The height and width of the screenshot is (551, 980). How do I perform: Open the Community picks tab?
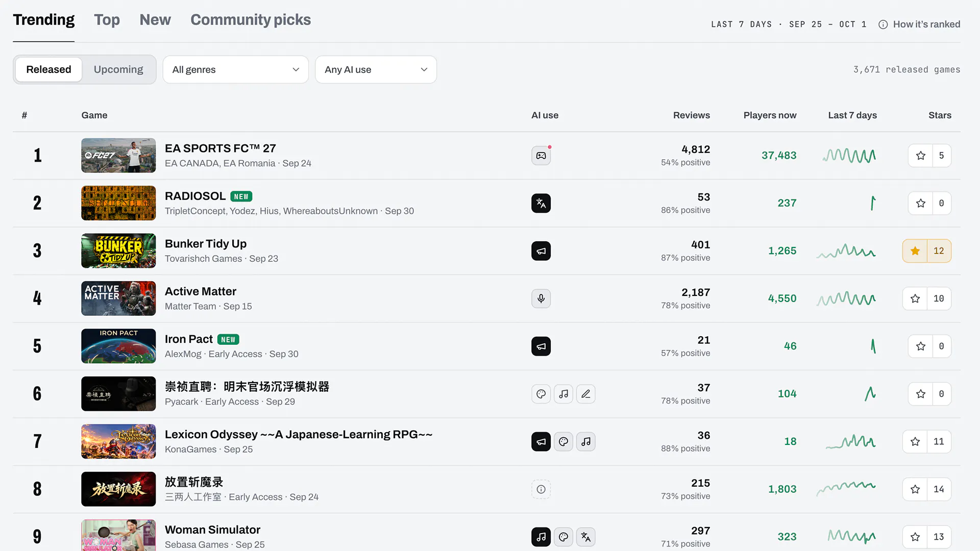(x=251, y=20)
